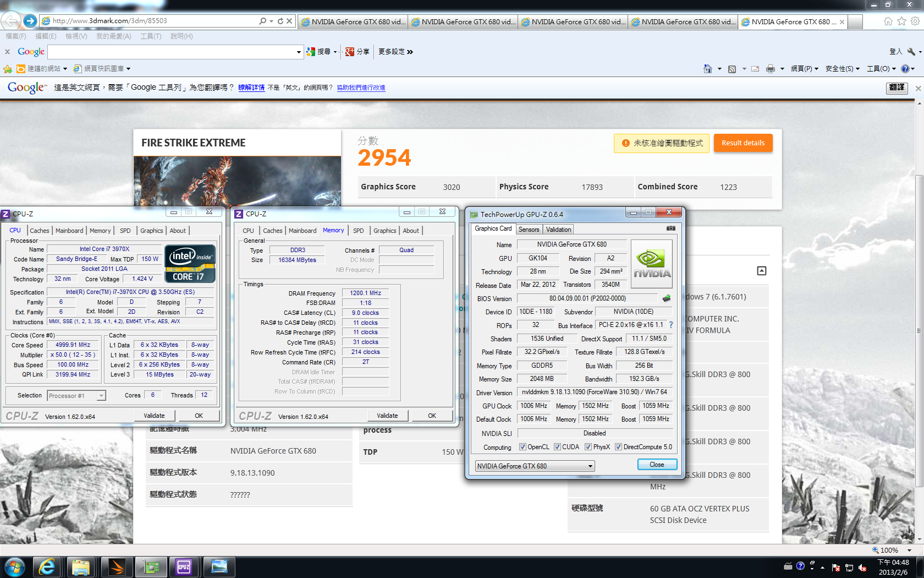Click the Google toolbar wrench settings icon
The width and height of the screenshot is (924, 578).
click(911, 52)
